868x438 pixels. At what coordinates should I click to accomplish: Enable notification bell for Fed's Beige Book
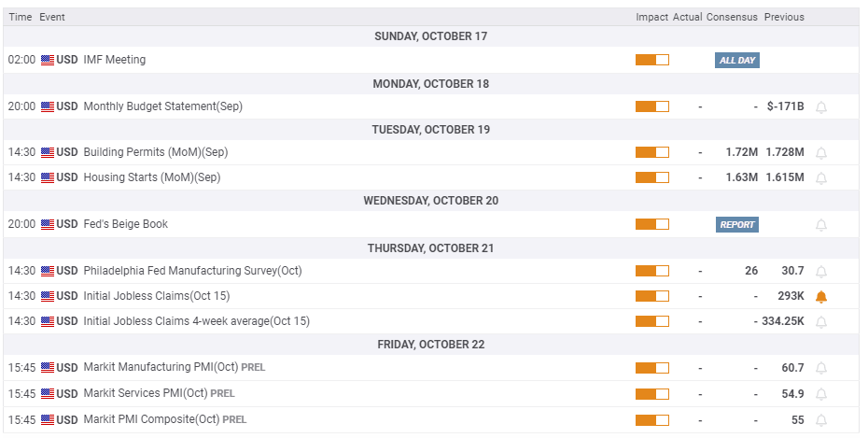821,225
